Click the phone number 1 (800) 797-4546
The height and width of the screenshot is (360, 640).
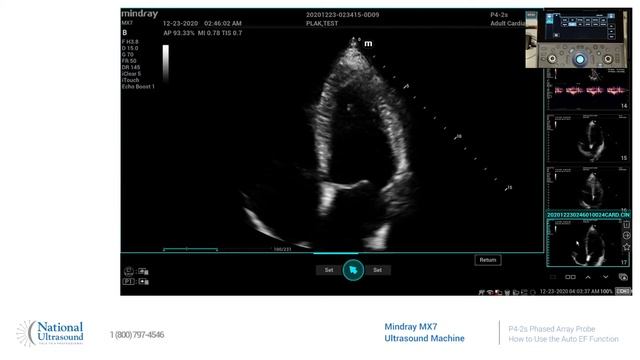[137, 335]
